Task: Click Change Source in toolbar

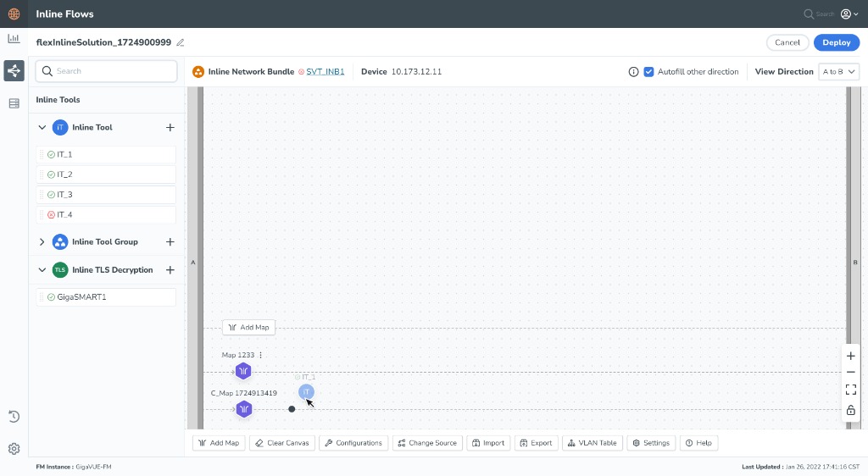Action: [x=427, y=443]
